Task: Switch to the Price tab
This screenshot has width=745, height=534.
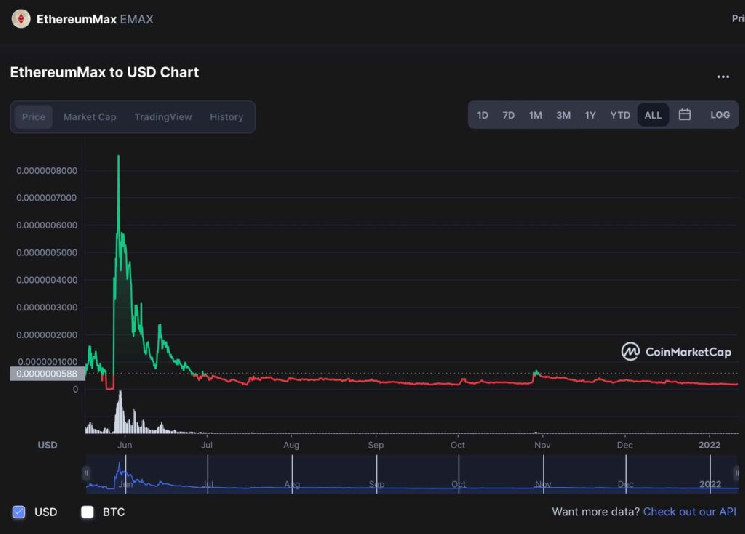Action: pyautogui.click(x=34, y=117)
